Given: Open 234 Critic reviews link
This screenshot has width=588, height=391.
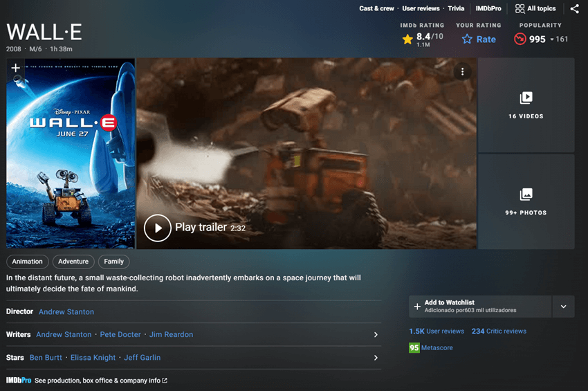Looking at the screenshot, I should point(499,331).
